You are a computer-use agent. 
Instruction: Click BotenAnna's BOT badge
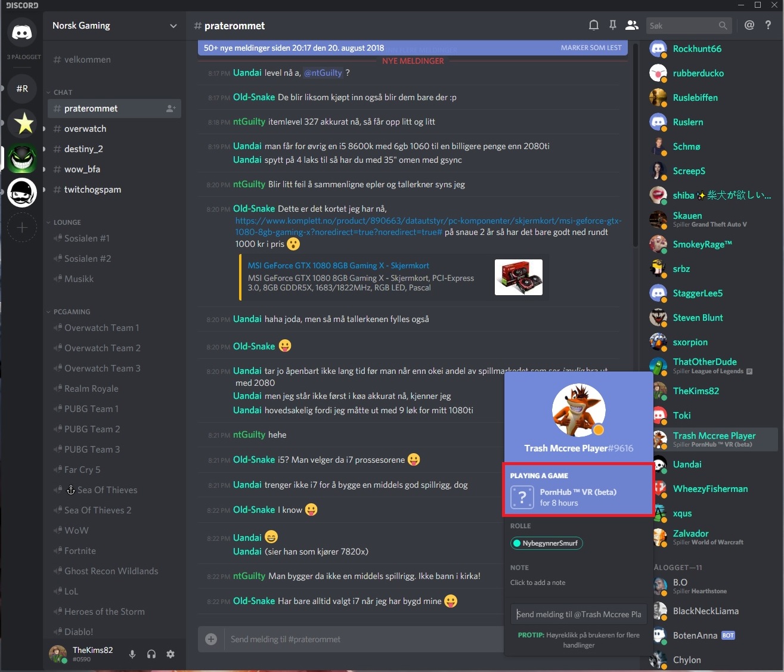pyautogui.click(x=728, y=636)
